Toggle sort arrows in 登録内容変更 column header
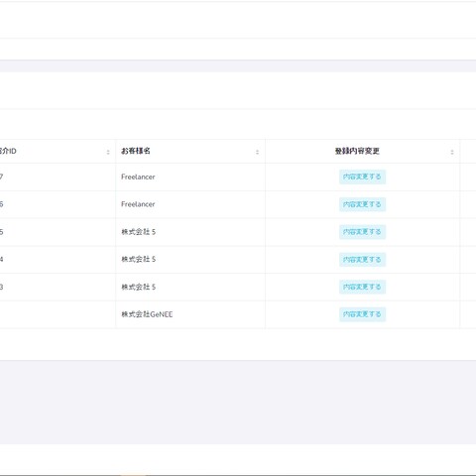The width and height of the screenshot is (476, 476). click(452, 152)
